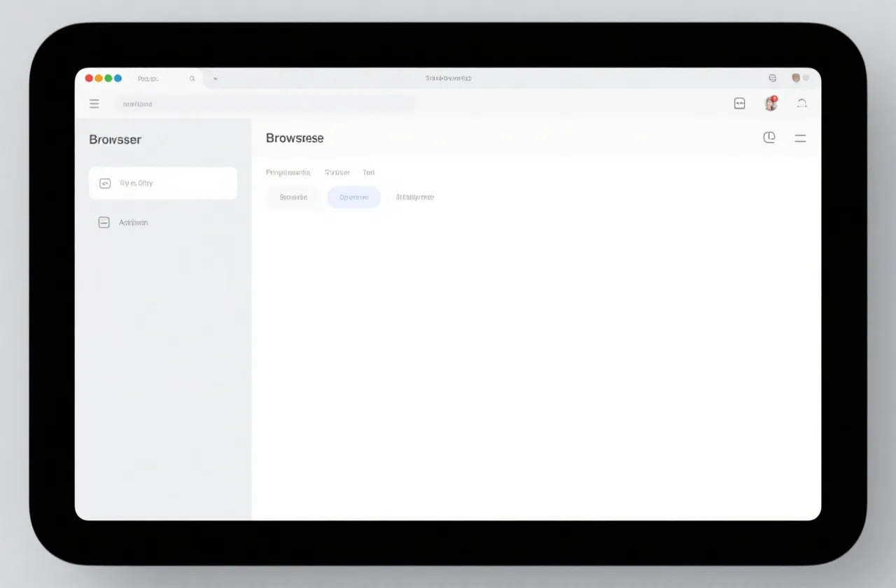Viewport: 896px width, 588px height.
Task: Switch to the third short tab label
Action: pyautogui.click(x=368, y=172)
